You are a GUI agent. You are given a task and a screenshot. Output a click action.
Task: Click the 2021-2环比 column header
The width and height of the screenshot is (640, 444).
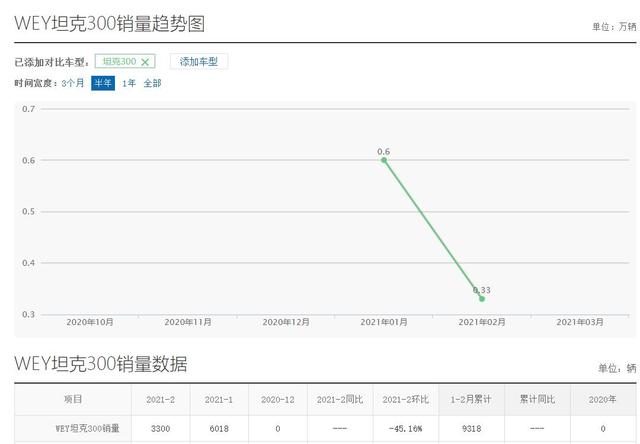coord(405,400)
